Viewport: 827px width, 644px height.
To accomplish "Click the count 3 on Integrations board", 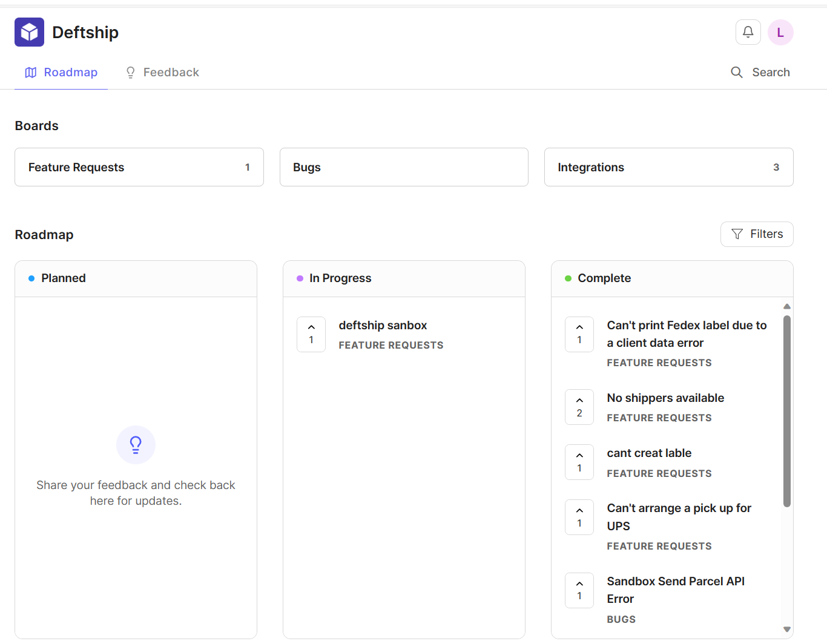I will (776, 167).
